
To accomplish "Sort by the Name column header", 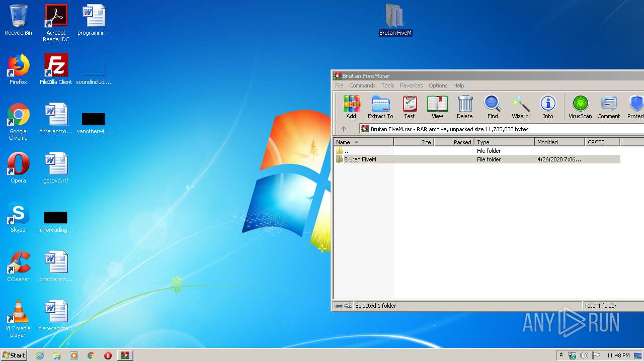I will (x=363, y=142).
